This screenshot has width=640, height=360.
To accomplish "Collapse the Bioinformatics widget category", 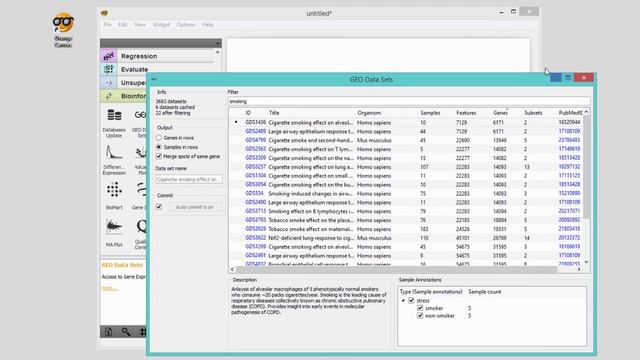I will click(123, 96).
